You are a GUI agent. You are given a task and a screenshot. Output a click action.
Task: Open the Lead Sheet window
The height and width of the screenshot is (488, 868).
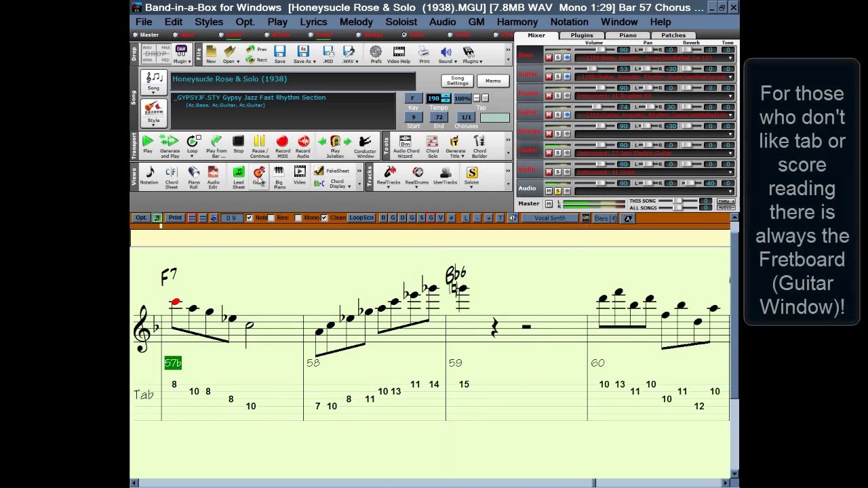click(238, 176)
